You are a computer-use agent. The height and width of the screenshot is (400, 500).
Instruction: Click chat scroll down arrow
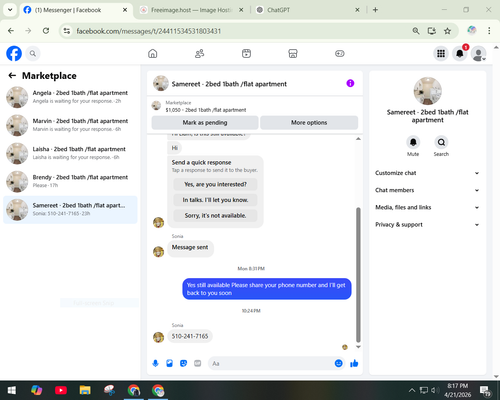[358, 347]
